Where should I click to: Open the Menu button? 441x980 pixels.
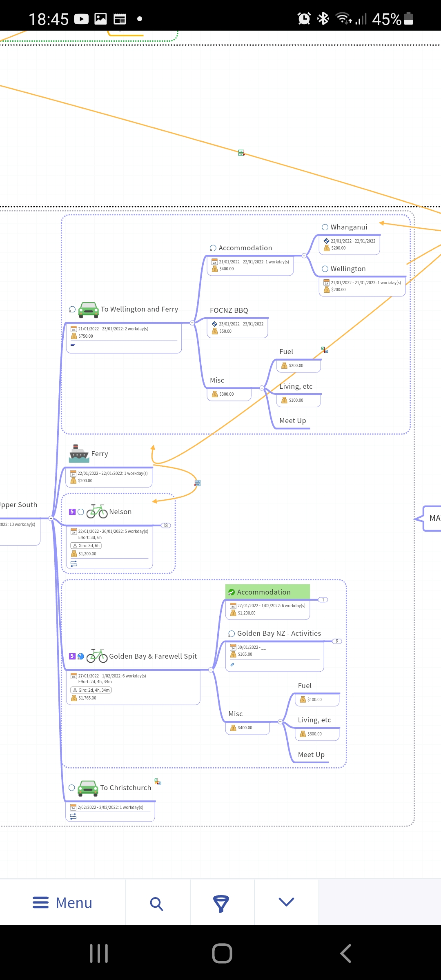pos(63,903)
